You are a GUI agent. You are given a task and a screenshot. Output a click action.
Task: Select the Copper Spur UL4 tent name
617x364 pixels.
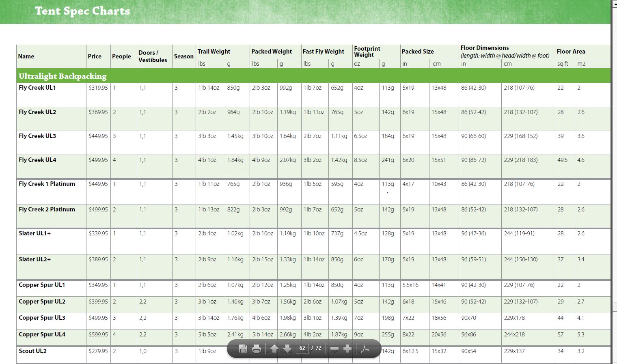click(x=42, y=334)
